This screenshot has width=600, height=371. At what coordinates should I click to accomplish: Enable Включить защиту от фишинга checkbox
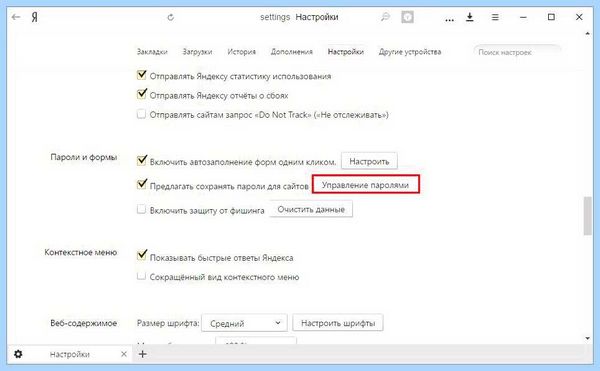pos(141,209)
